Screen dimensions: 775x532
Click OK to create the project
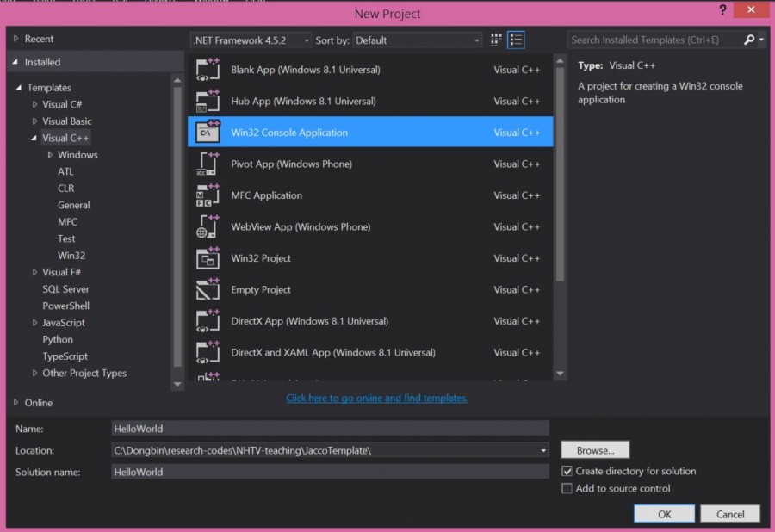(664, 514)
